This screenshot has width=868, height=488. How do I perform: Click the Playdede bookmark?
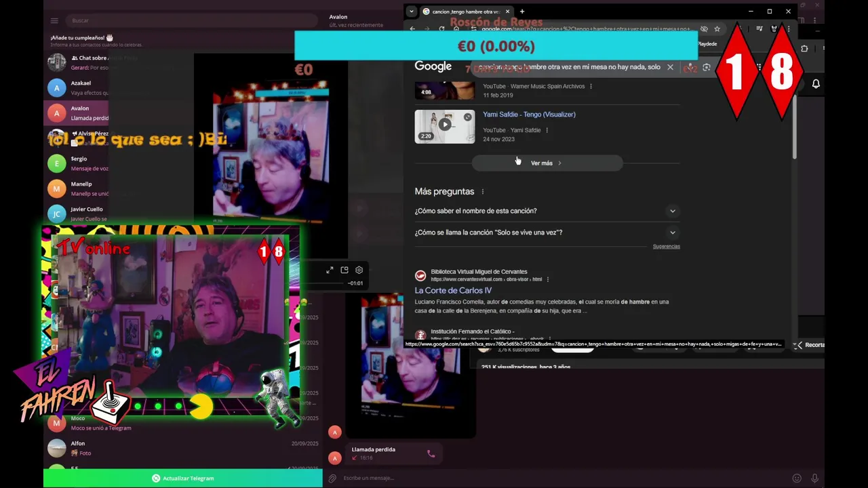tap(707, 44)
